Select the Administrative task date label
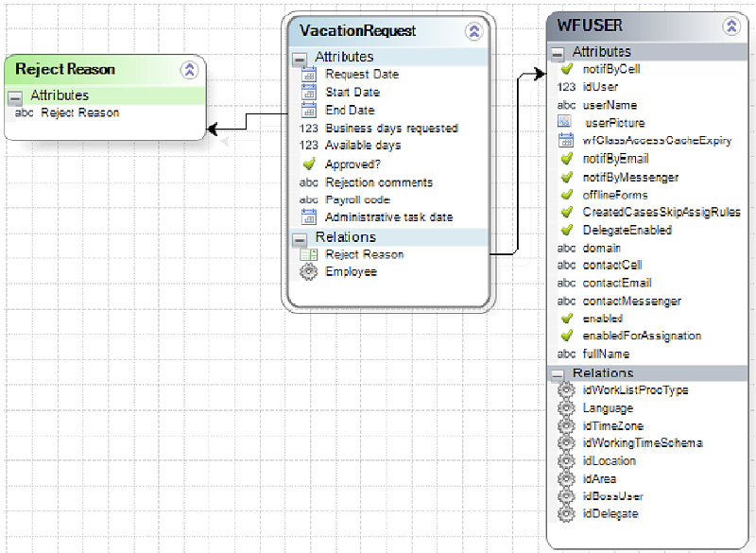This screenshot has height=553, width=756. tap(389, 217)
